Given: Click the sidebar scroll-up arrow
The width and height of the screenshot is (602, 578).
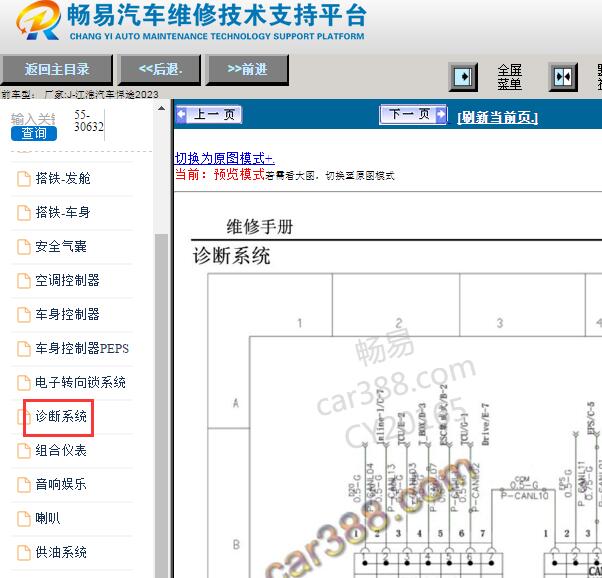Looking at the screenshot, I should 161,109.
